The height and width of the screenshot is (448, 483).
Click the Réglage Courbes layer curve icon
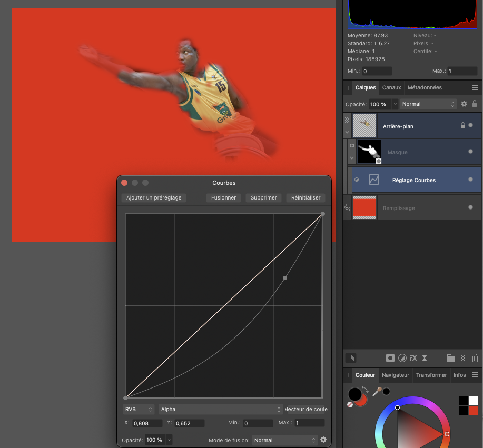point(373,180)
